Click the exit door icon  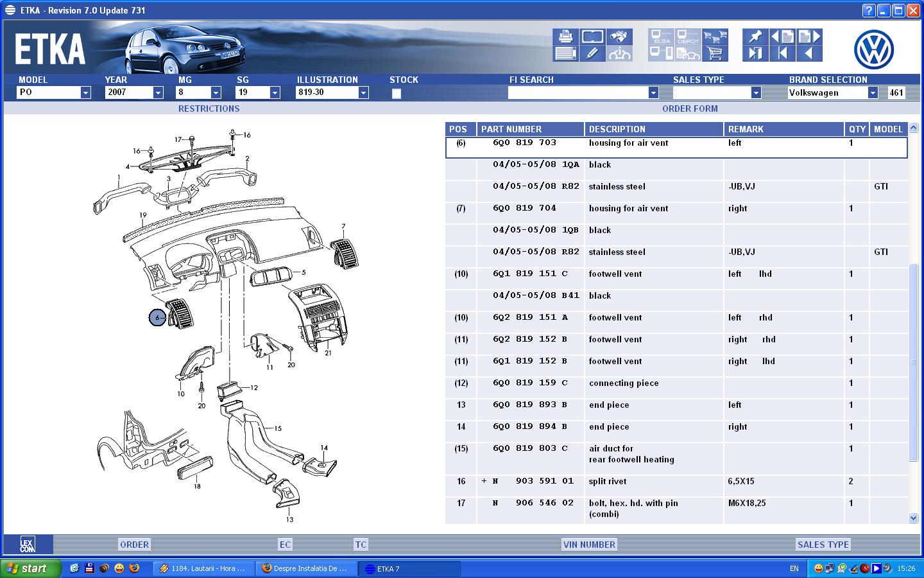[755, 53]
